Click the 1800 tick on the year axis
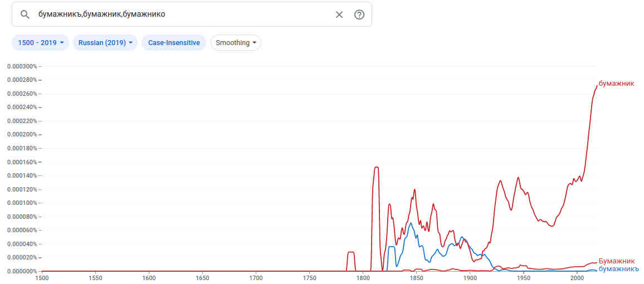Image resolution: width=644 pixels, height=284 pixels. click(363, 277)
